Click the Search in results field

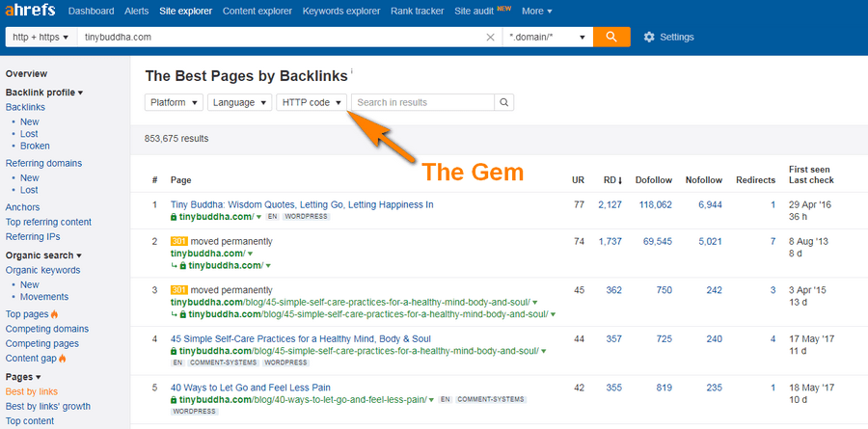(423, 102)
